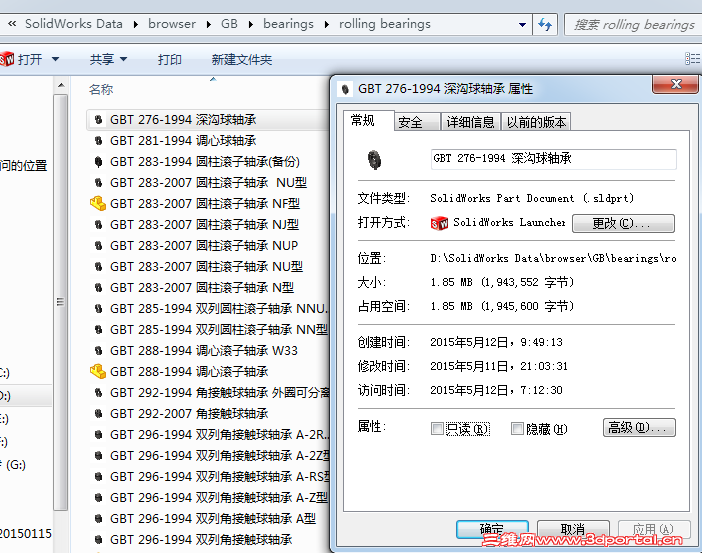Click the SolidWorks Data breadcrumb segment

(73, 24)
